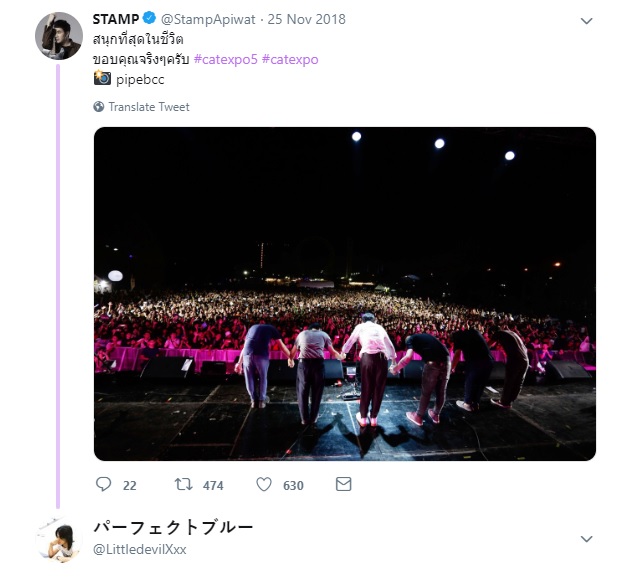Open the concert stage photo

[345, 294]
